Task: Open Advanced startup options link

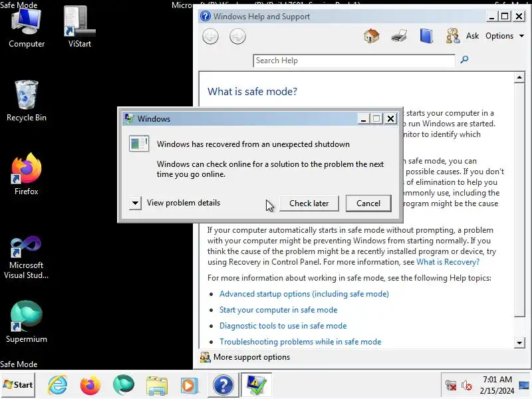Action: [304, 294]
